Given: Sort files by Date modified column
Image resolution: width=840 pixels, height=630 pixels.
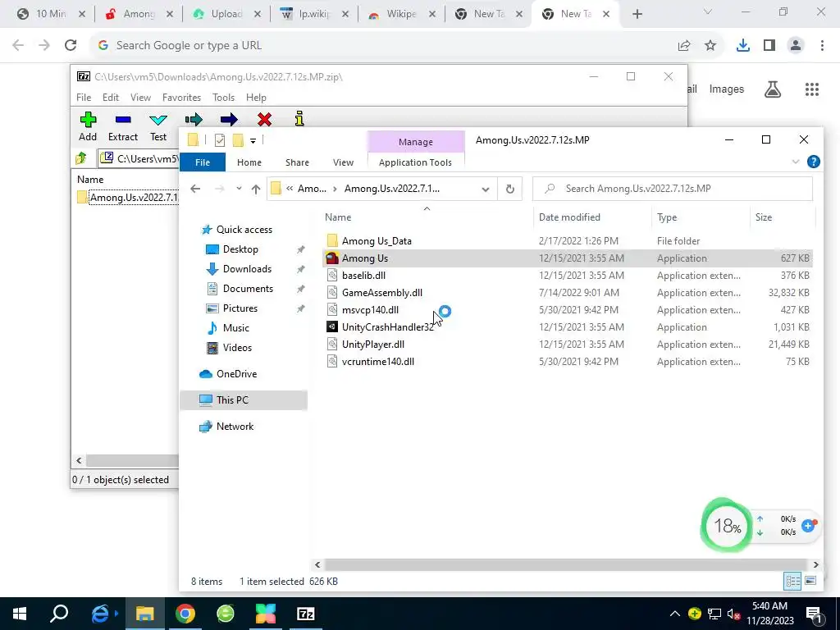Looking at the screenshot, I should (x=569, y=217).
